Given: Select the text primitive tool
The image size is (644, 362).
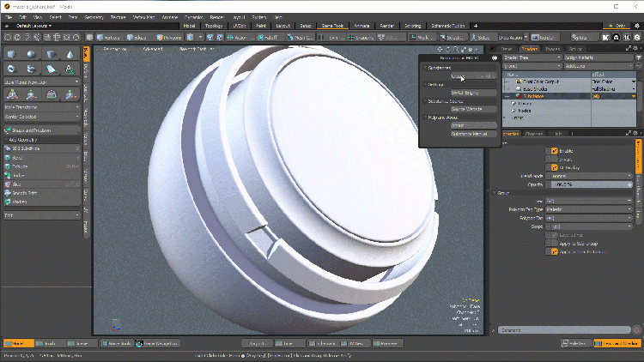Looking at the screenshot, I should click(70, 69).
